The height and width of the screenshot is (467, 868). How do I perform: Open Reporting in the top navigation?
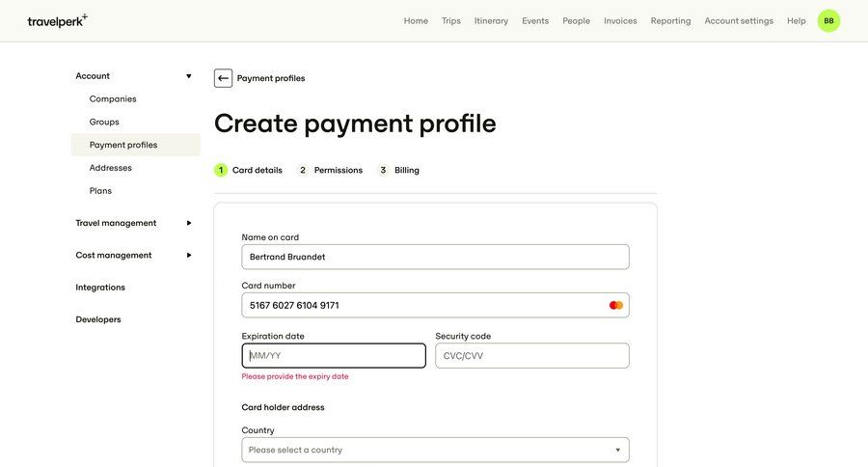click(x=670, y=20)
